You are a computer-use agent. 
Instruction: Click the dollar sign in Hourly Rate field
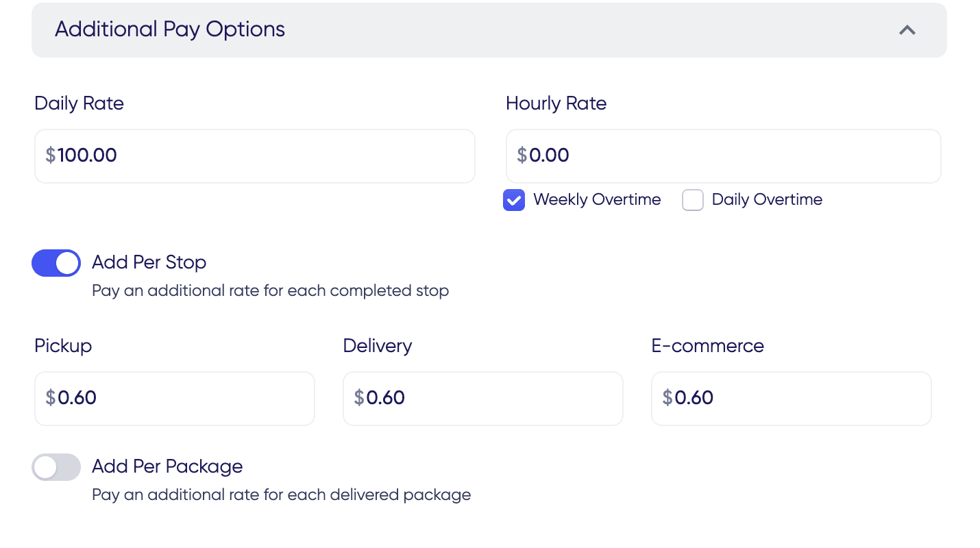pyautogui.click(x=520, y=155)
